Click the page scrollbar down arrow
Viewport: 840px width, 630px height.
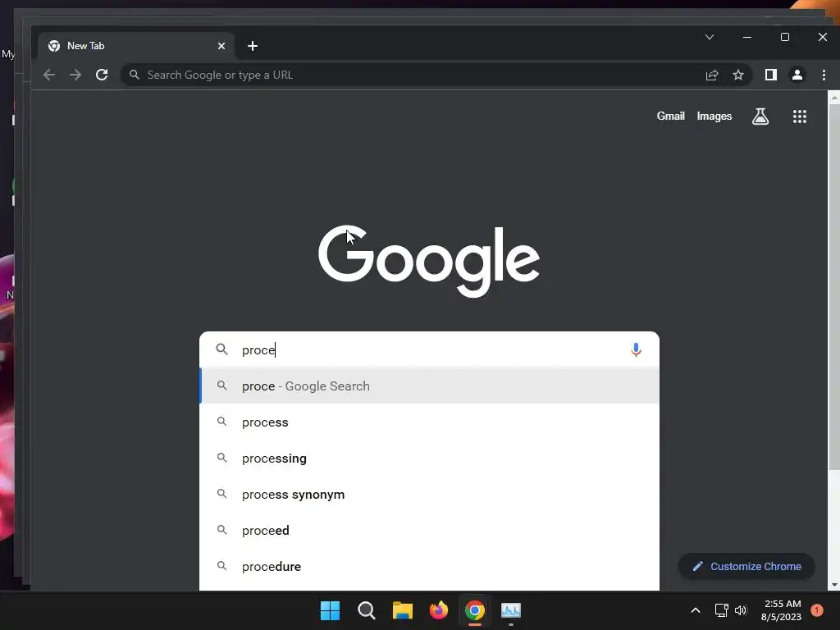coord(833,584)
